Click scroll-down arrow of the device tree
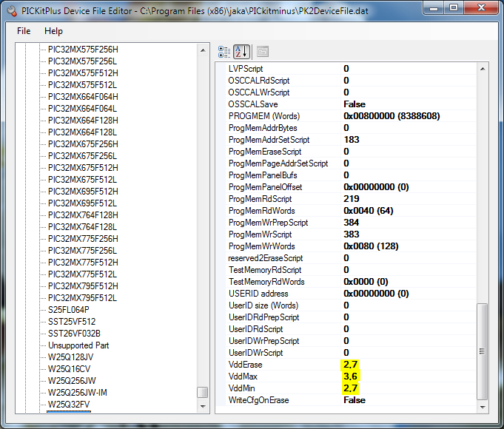This screenshot has width=504, height=429. click(x=203, y=407)
